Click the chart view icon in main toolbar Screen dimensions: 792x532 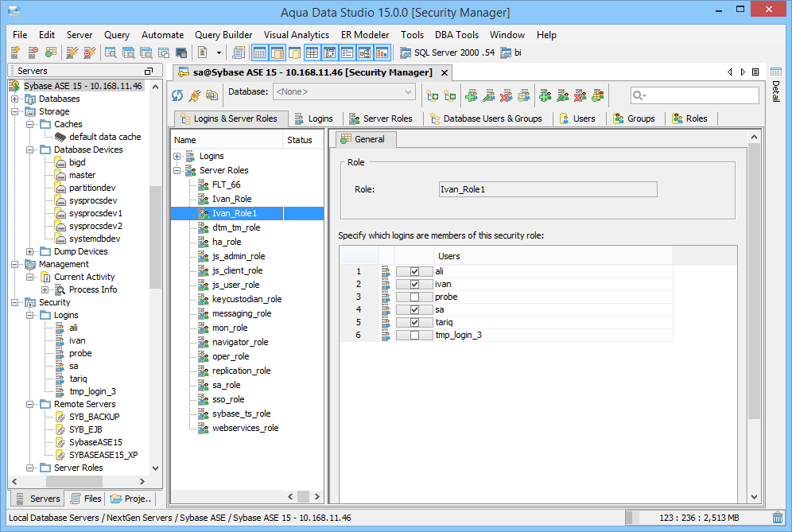pos(382,52)
